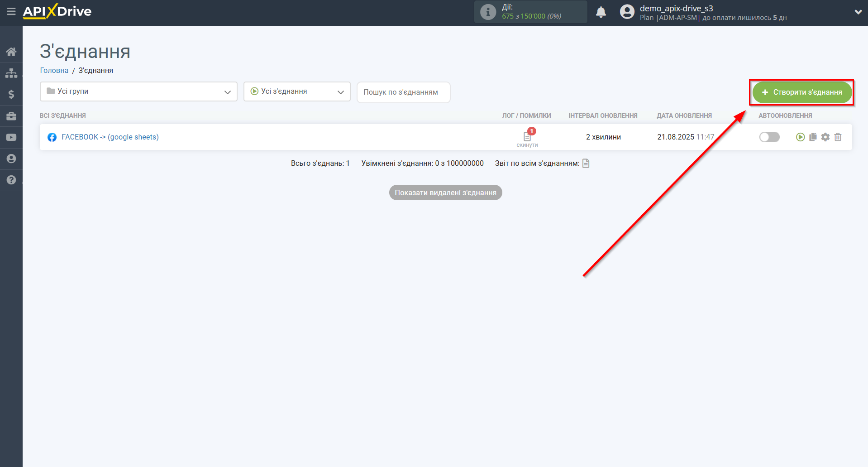Open the Home sidebar icon
The image size is (868, 467).
point(11,52)
